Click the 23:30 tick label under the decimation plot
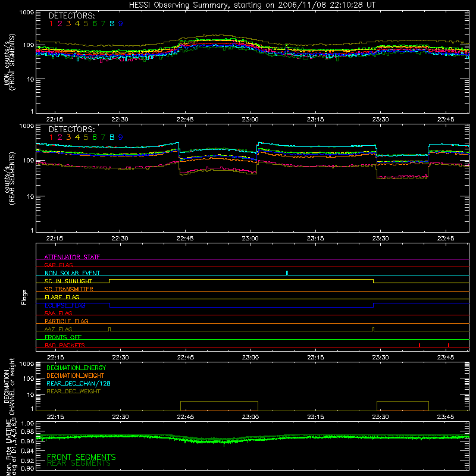The width and height of the screenshot is (476, 476). (x=380, y=417)
